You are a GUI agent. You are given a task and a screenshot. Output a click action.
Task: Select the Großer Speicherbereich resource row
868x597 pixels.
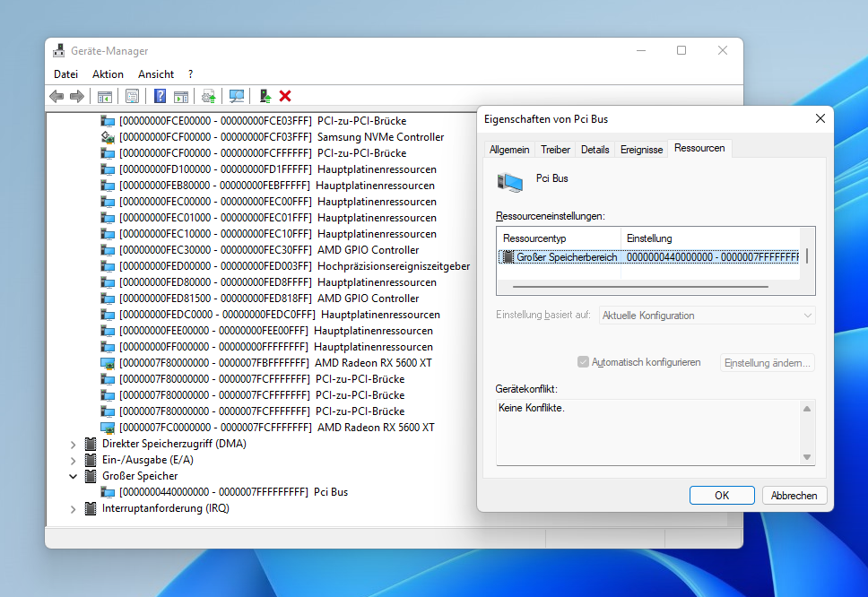coord(649,256)
